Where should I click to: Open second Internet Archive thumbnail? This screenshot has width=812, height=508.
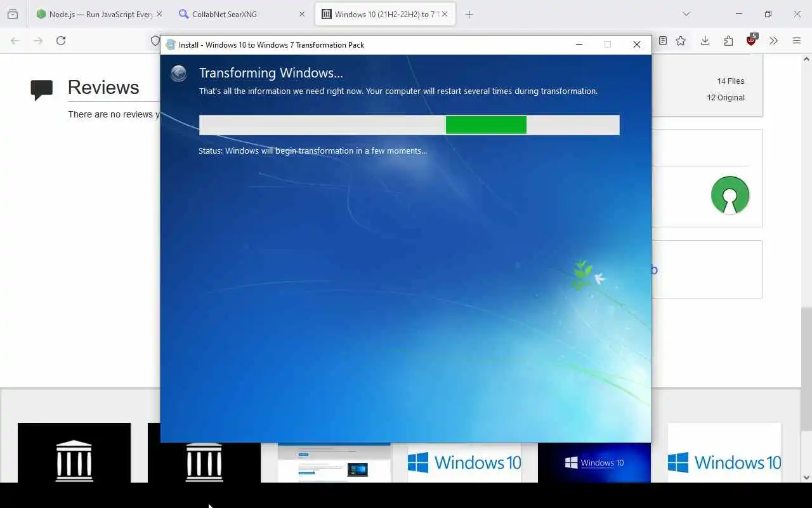point(204,453)
